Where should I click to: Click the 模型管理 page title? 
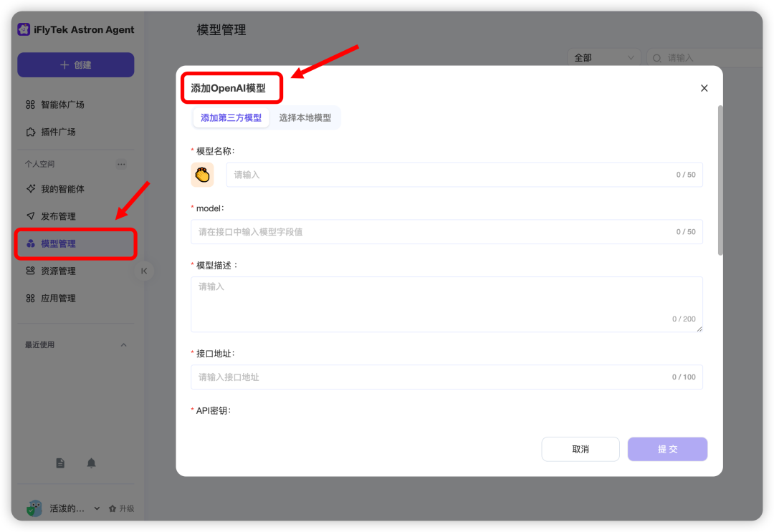(221, 30)
